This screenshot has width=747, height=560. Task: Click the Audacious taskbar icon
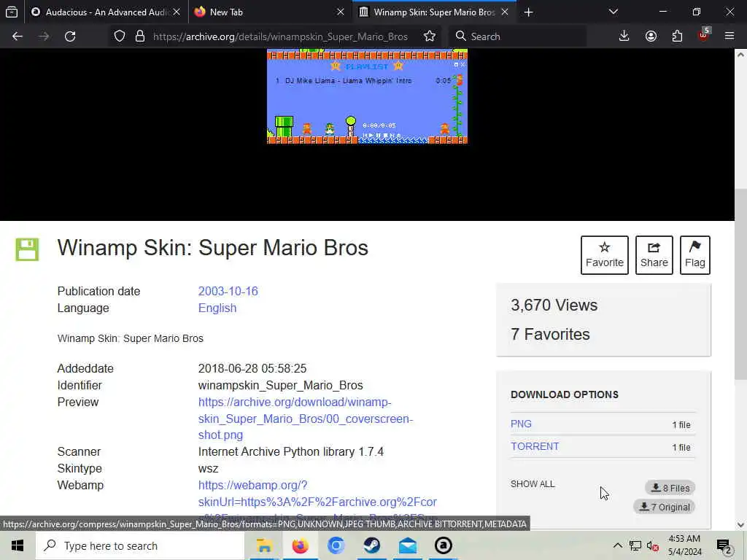click(x=444, y=545)
